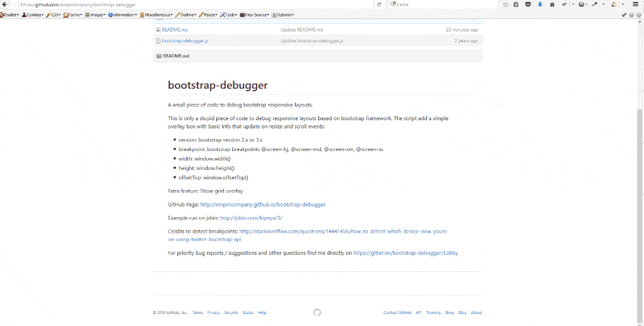Viewport: 644px width, 326px height.
Task: Open the View Source menu
Action: click(x=255, y=15)
